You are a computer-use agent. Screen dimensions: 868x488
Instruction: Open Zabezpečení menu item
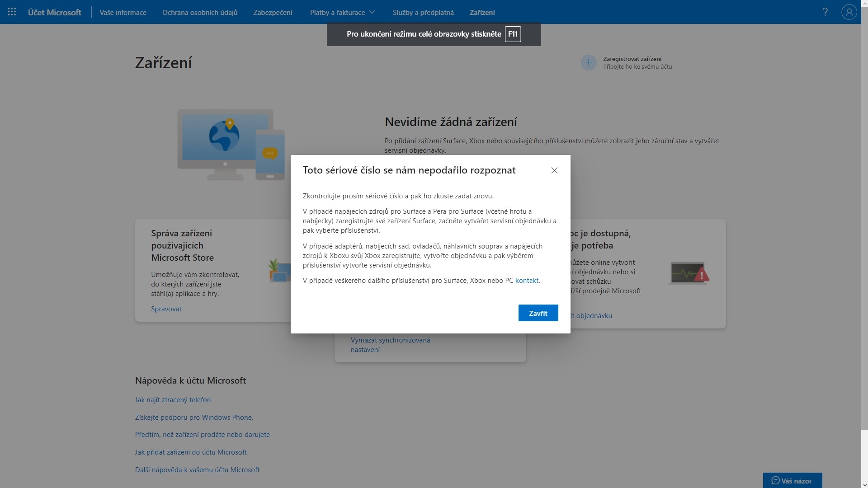pyautogui.click(x=273, y=12)
